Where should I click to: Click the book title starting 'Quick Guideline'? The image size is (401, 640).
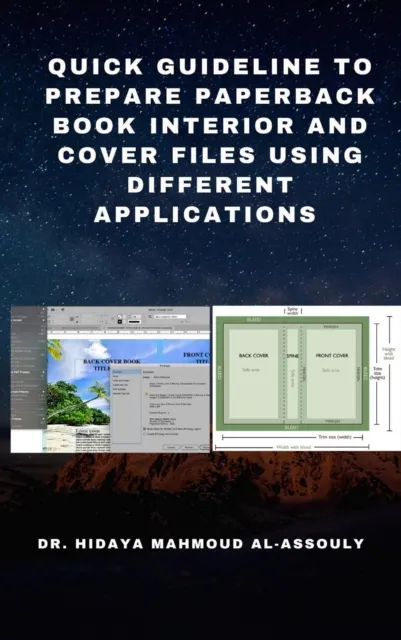209,140
